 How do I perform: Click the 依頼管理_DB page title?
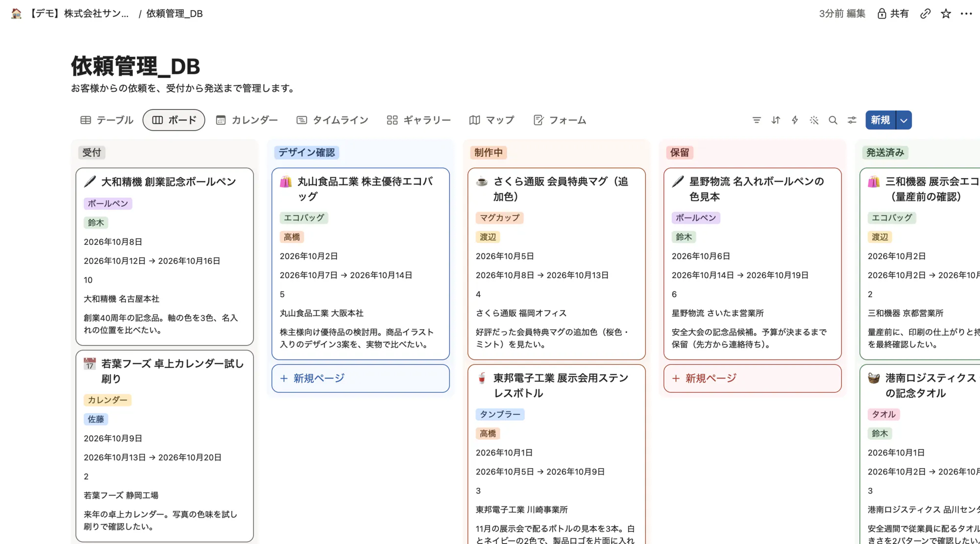pyautogui.click(x=135, y=66)
